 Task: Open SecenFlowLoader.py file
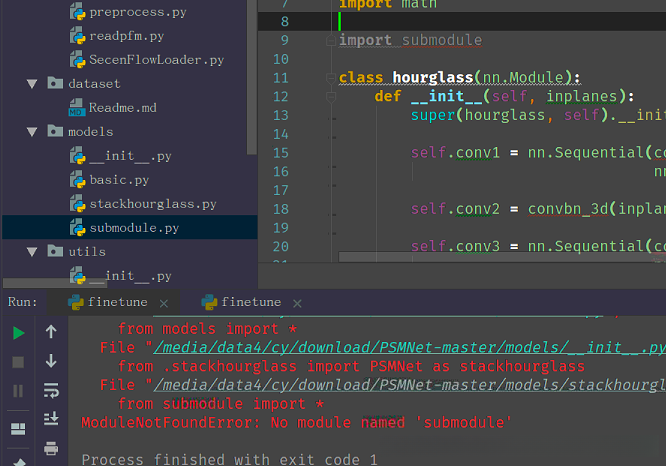[156, 59]
